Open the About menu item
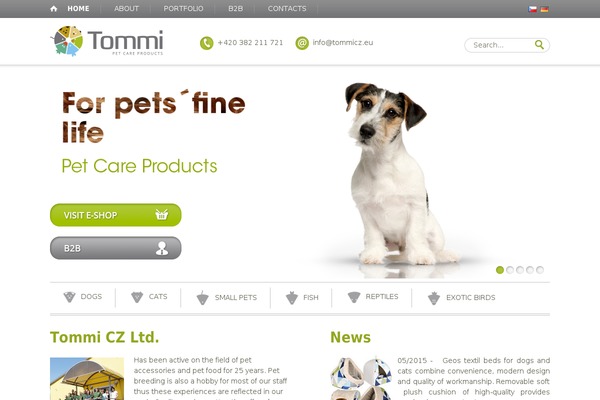 coord(126,8)
